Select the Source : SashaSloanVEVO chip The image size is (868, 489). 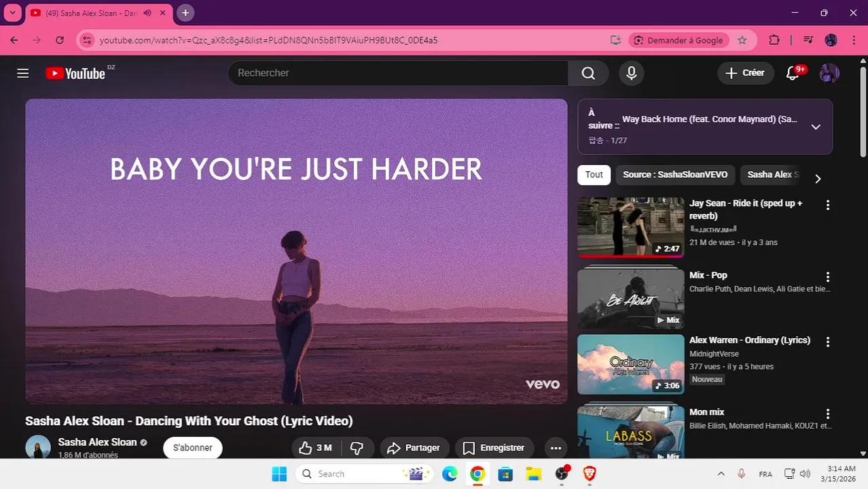click(x=675, y=175)
